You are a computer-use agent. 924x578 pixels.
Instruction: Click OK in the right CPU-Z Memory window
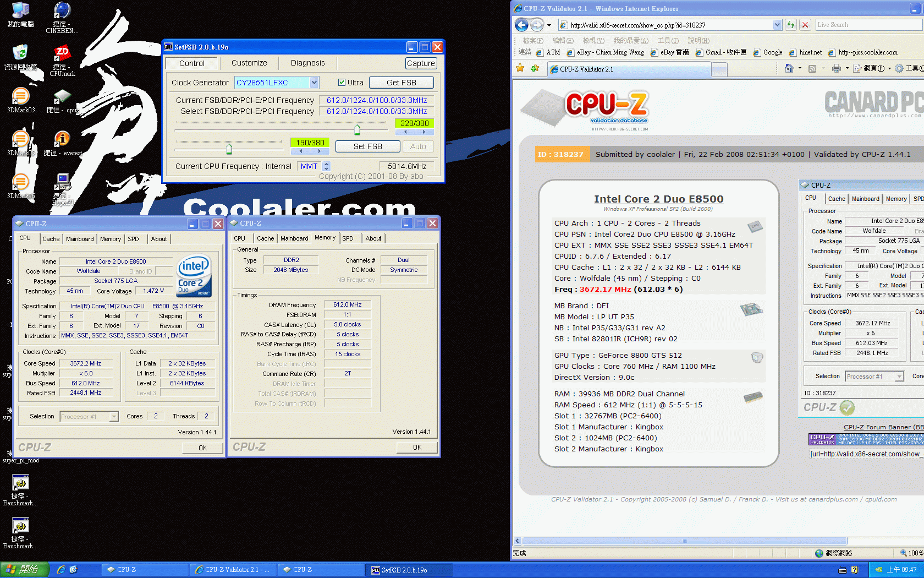pyautogui.click(x=417, y=447)
